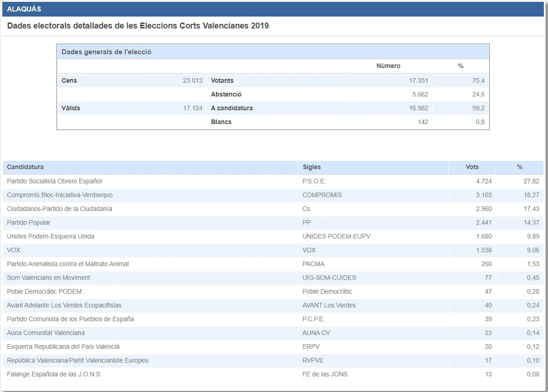This screenshot has width=548, height=392.
Task: Select 'Esquerra Republicana del País Valencià'
Action: tap(63, 347)
